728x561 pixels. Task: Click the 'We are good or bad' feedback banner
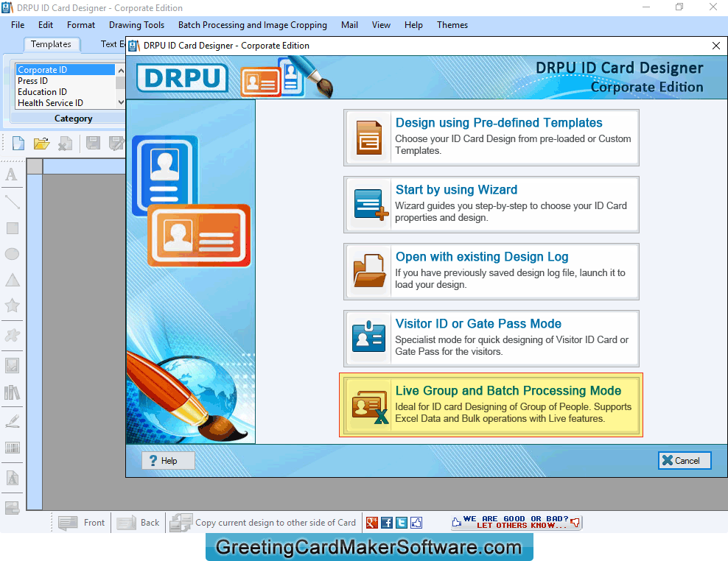pos(517,523)
